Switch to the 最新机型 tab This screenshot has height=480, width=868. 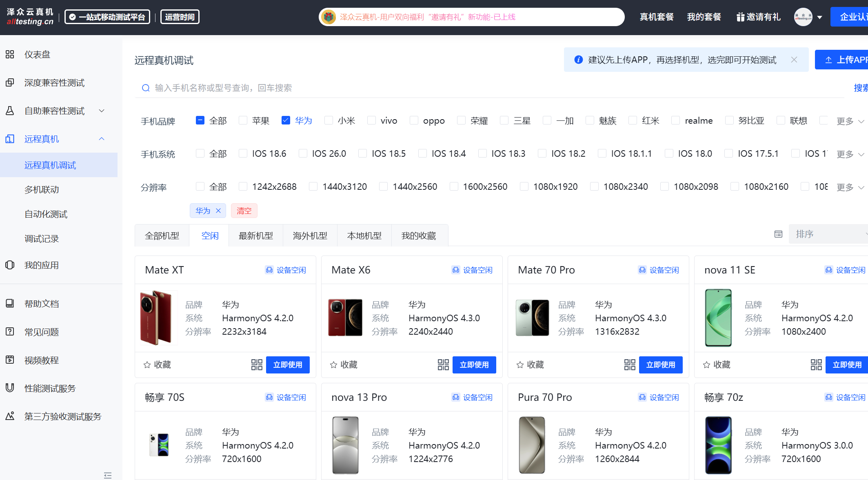256,236
